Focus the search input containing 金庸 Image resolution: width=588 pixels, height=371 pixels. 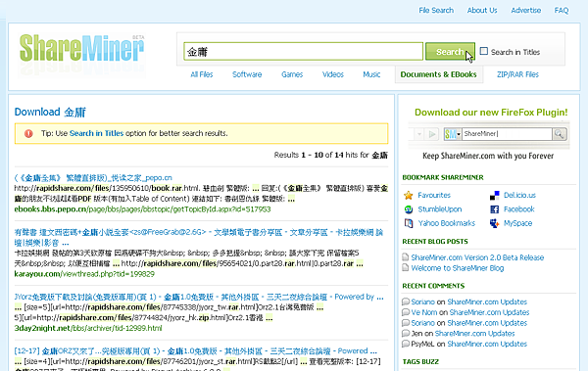point(304,51)
